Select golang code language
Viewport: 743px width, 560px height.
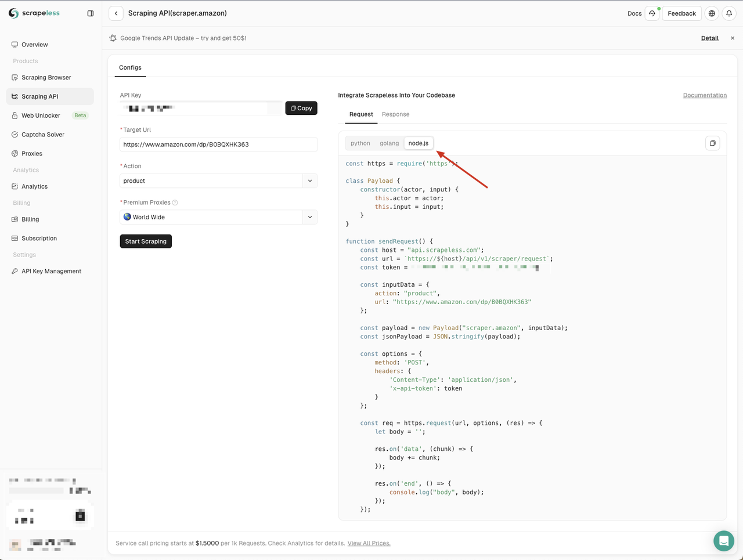[x=389, y=143]
